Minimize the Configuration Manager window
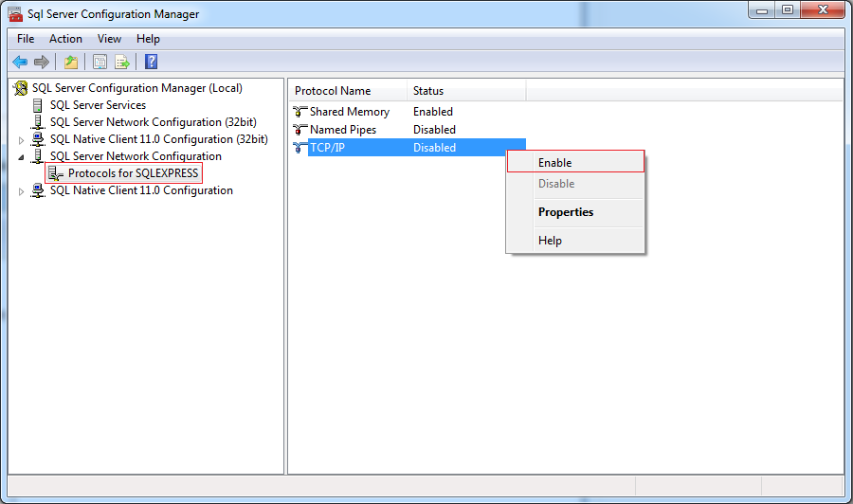The height and width of the screenshot is (504, 853). (x=762, y=10)
